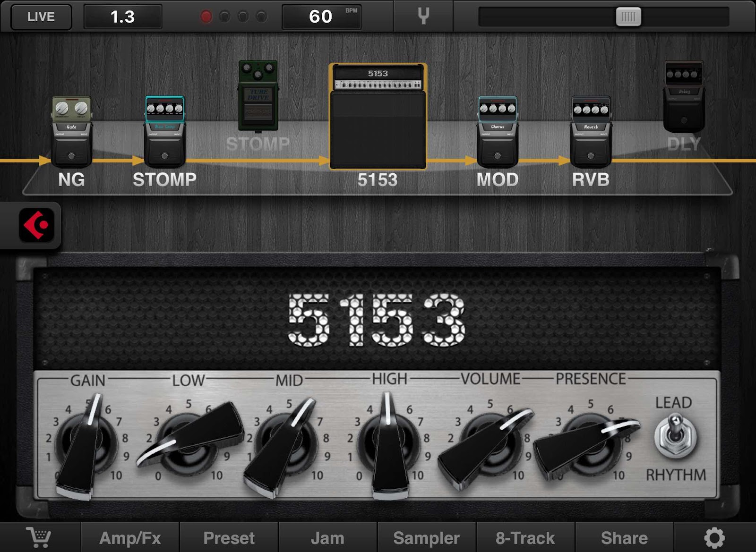Screen dimensions: 756x552
Task: Select the noise gate pedal NG
Action: [x=71, y=132]
